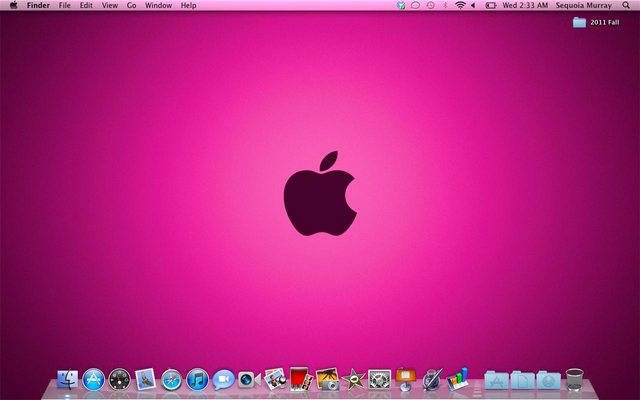Click the leftmost blue menu bar status icon

tap(401, 5)
